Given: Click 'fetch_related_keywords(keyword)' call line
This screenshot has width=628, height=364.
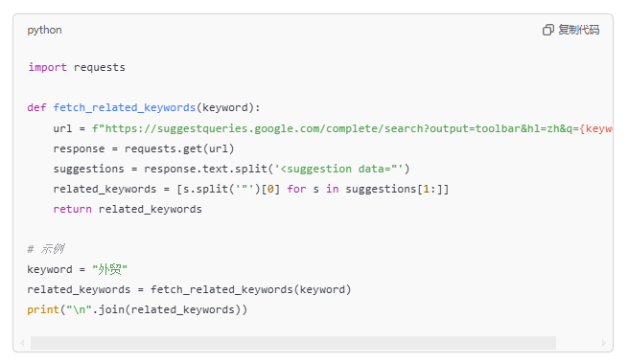Looking at the screenshot, I should (189, 289).
